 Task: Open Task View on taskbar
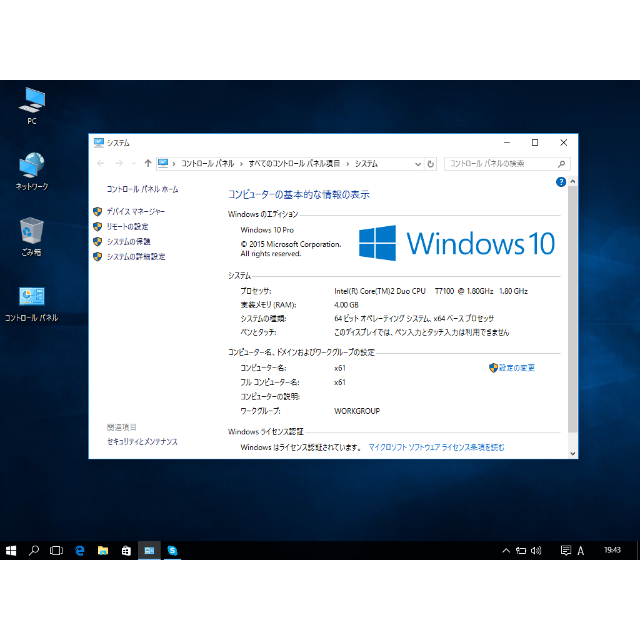tap(56, 551)
